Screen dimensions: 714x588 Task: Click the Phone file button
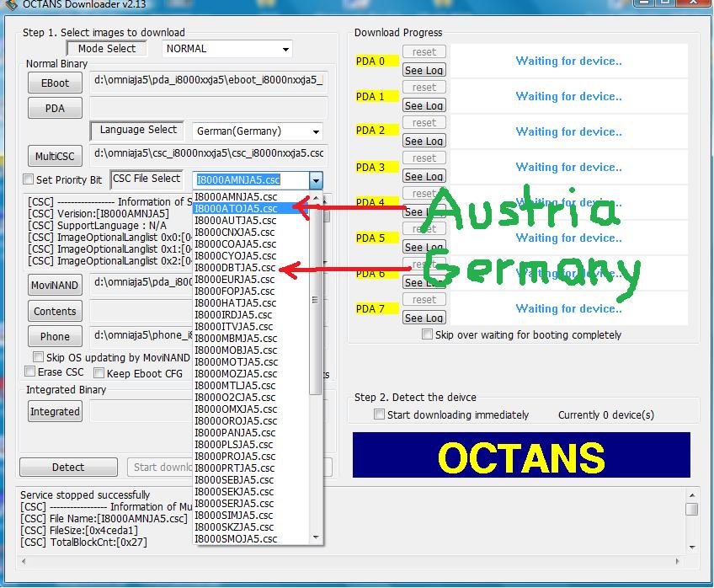click(55, 337)
